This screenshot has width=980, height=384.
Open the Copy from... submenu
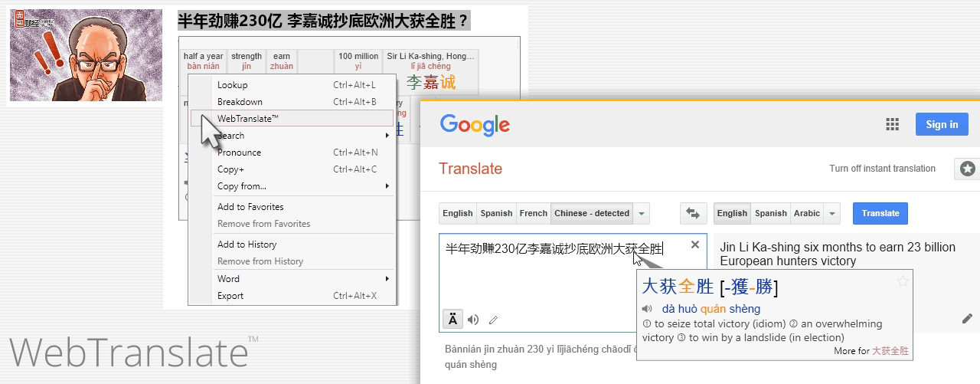(x=292, y=186)
